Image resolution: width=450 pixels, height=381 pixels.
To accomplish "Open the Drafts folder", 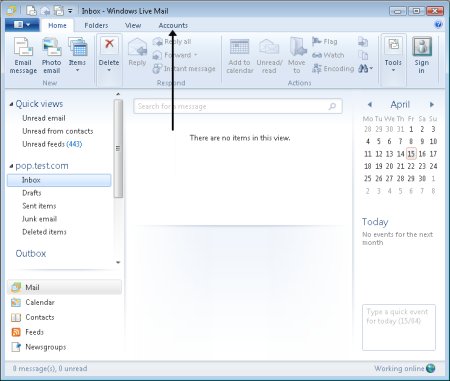I will coord(32,193).
